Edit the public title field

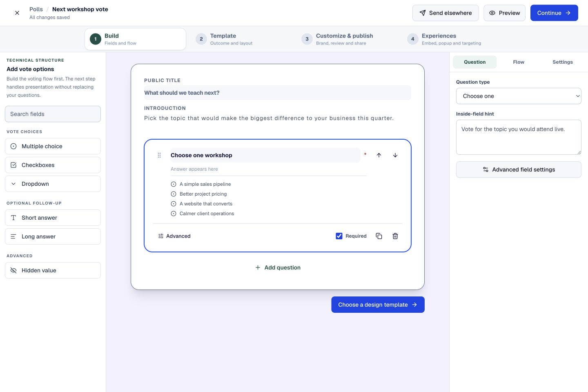tap(278, 93)
